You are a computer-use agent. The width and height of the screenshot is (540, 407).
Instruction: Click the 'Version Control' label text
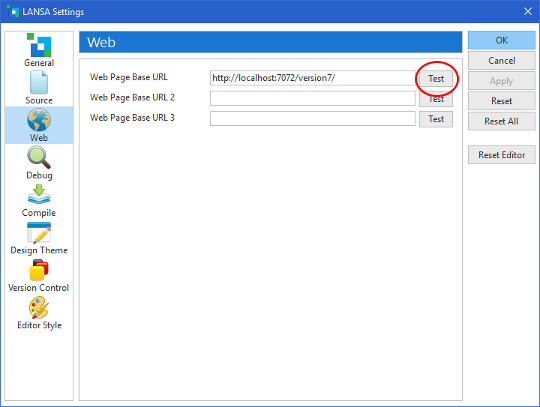point(39,288)
